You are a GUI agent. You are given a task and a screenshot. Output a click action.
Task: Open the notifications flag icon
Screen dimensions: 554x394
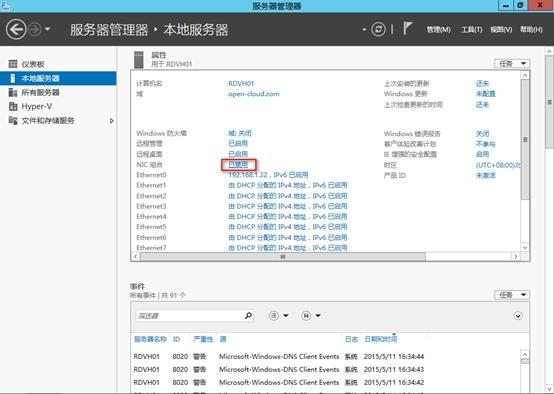click(408, 29)
